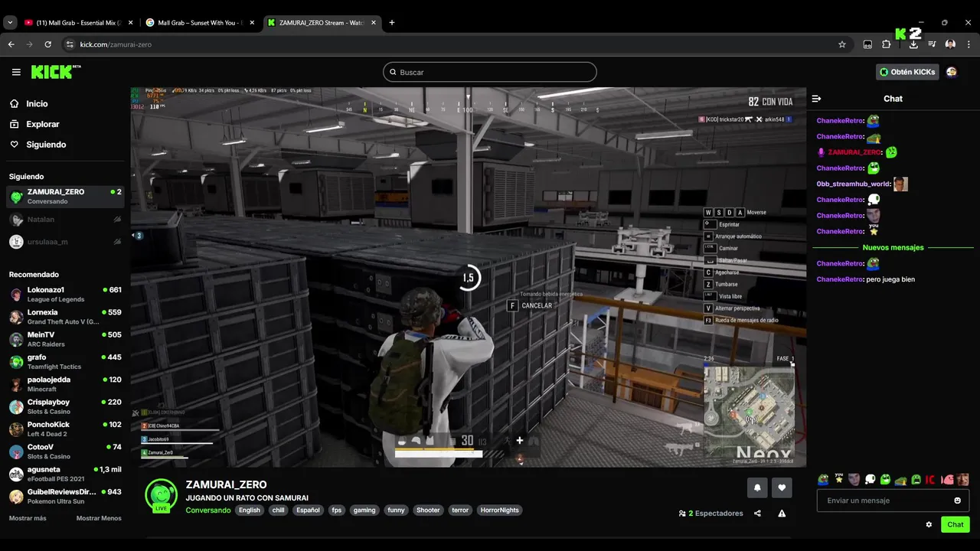Insert the pink blob emote
Screen dimensions: 980x551
(947, 480)
